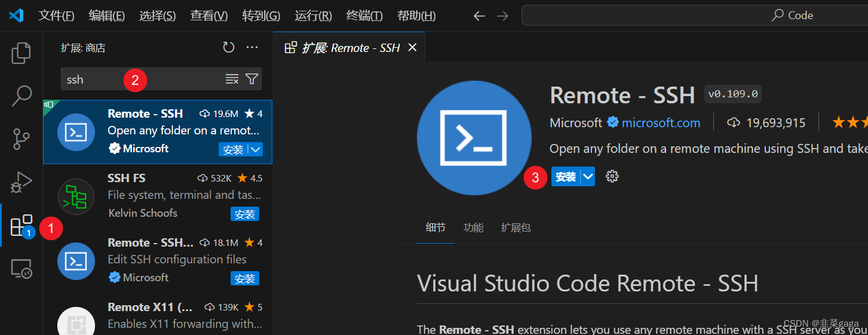Click the v0.109.0 version badge

[733, 94]
